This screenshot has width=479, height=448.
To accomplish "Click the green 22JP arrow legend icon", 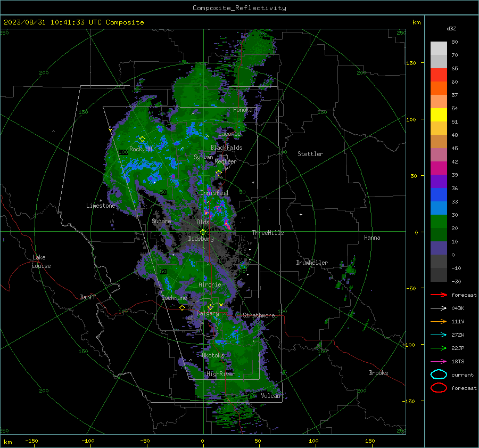I will pos(439,348).
